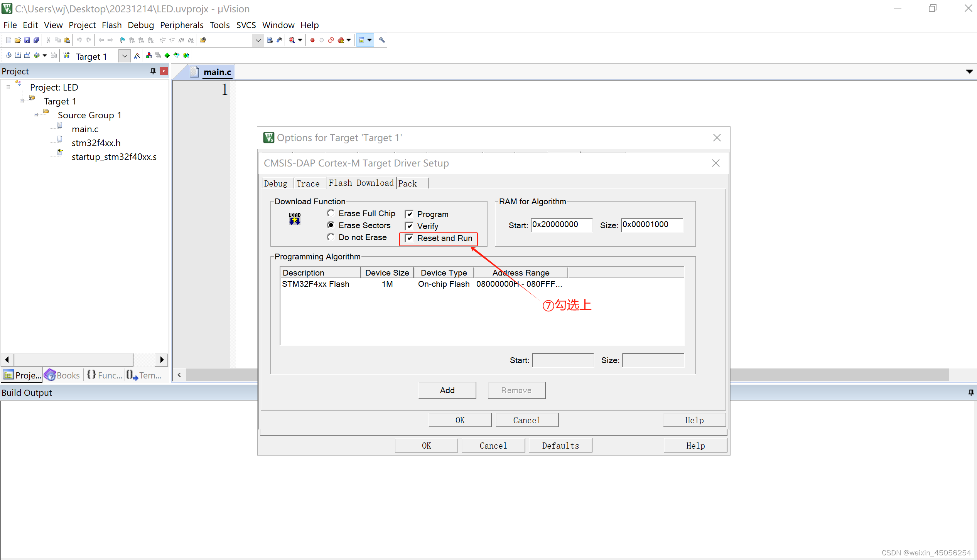Open the Configuration wrench icon

pos(382,40)
